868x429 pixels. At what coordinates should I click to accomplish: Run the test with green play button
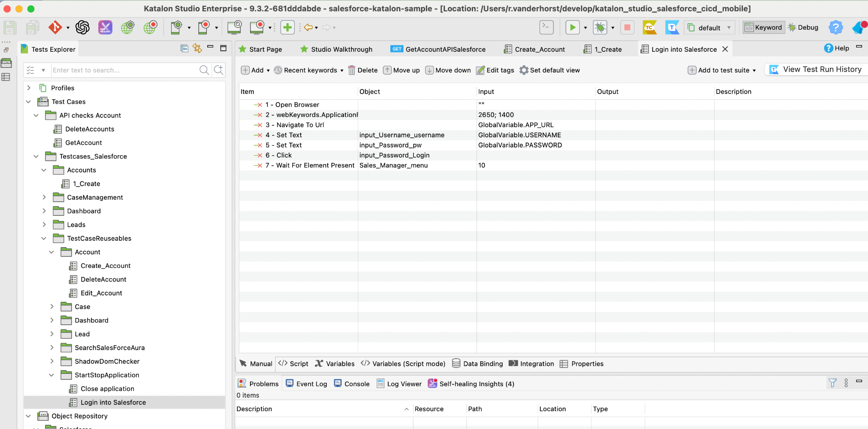[x=572, y=28]
